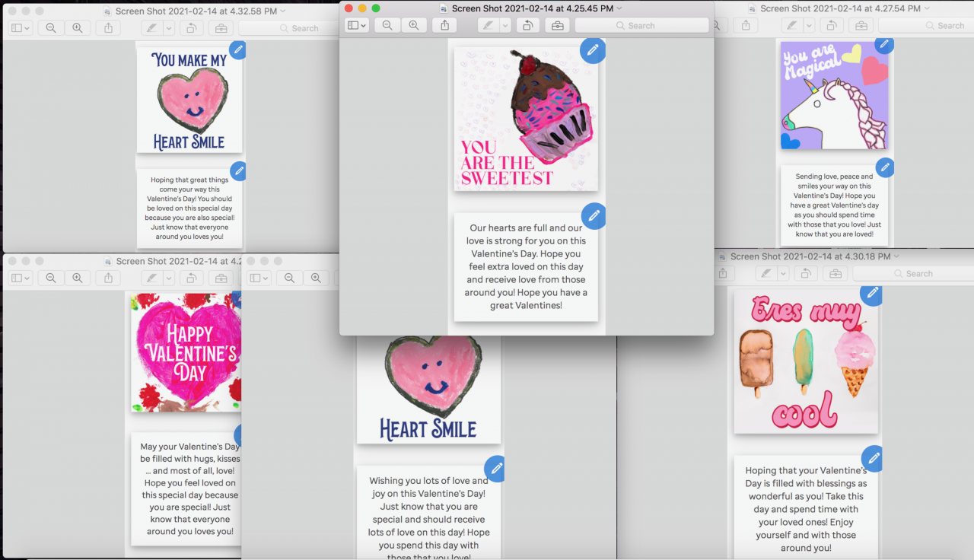Toggle Markup Toolbar in 4.30.18 PM window
This screenshot has height=560, width=974.
[x=835, y=273]
